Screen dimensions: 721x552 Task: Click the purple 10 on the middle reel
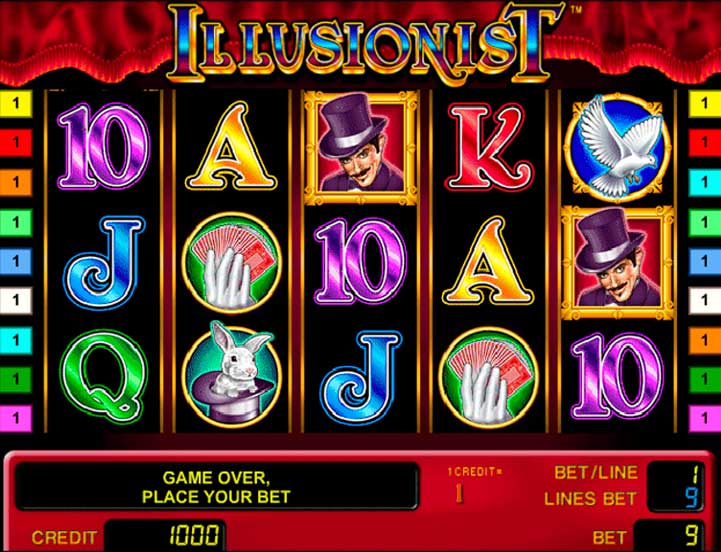tap(361, 262)
